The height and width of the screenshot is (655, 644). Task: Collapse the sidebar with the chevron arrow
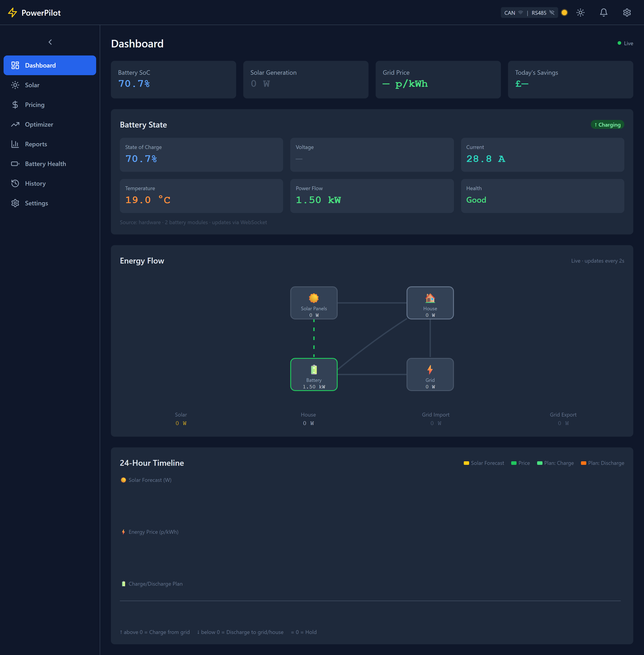[50, 42]
